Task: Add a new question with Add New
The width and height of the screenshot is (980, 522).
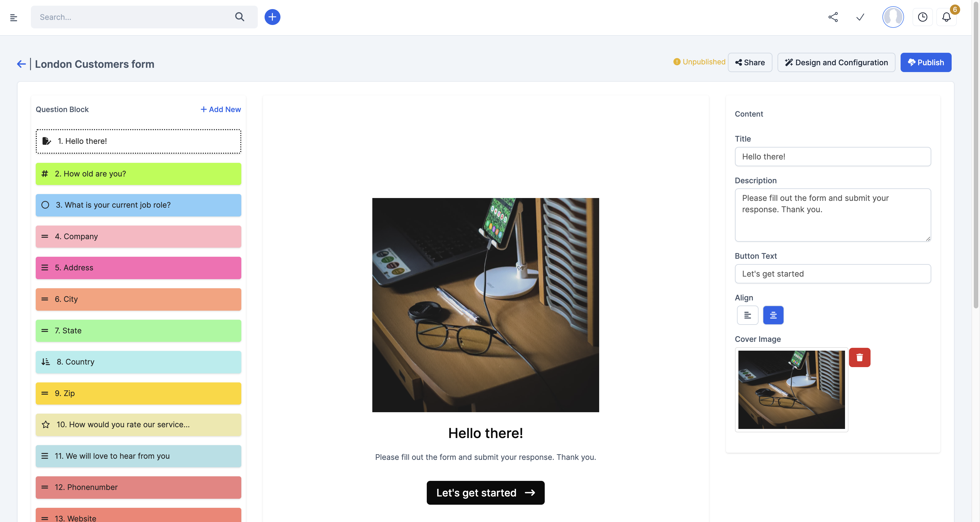Action: (220, 109)
